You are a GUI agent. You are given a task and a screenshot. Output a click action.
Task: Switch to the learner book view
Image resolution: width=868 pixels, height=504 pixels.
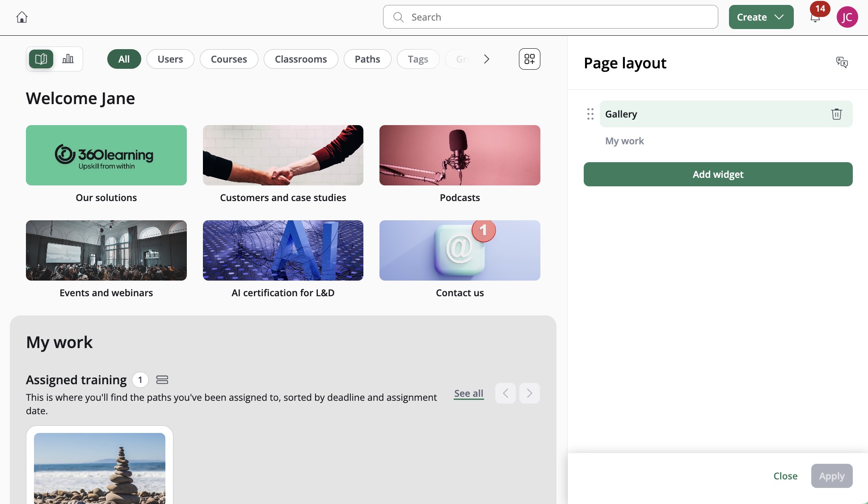pyautogui.click(x=41, y=59)
